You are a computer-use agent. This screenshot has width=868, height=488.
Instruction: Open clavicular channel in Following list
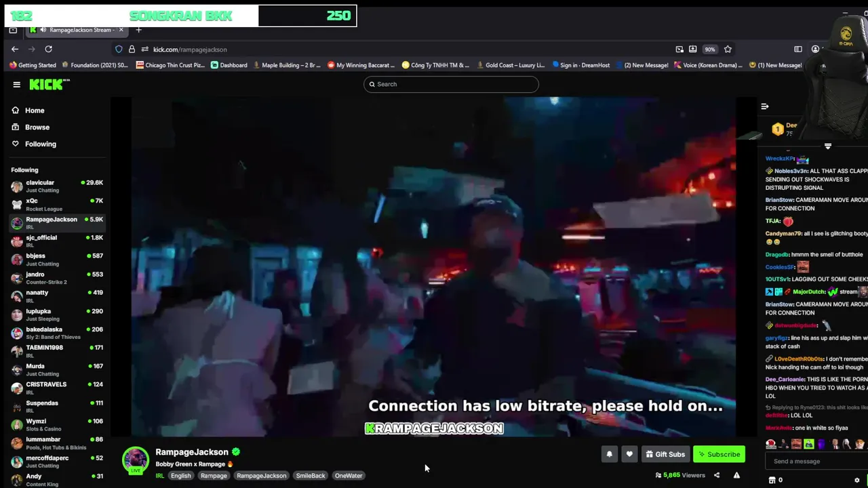[57, 186]
